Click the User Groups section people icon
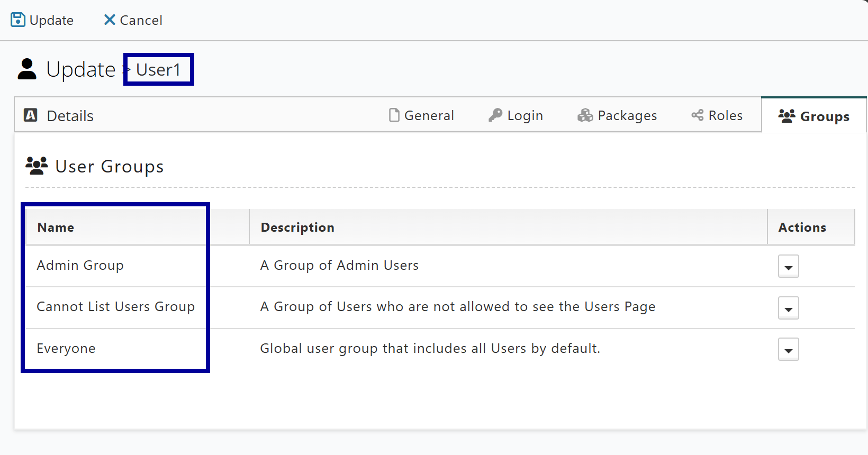Image resolution: width=868 pixels, height=455 pixels. [37, 166]
